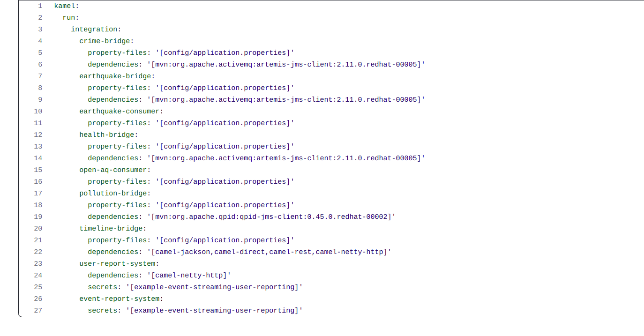The height and width of the screenshot is (336, 644).
Task: Click the 'health-bridge:' key
Action: [x=109, y=134]
